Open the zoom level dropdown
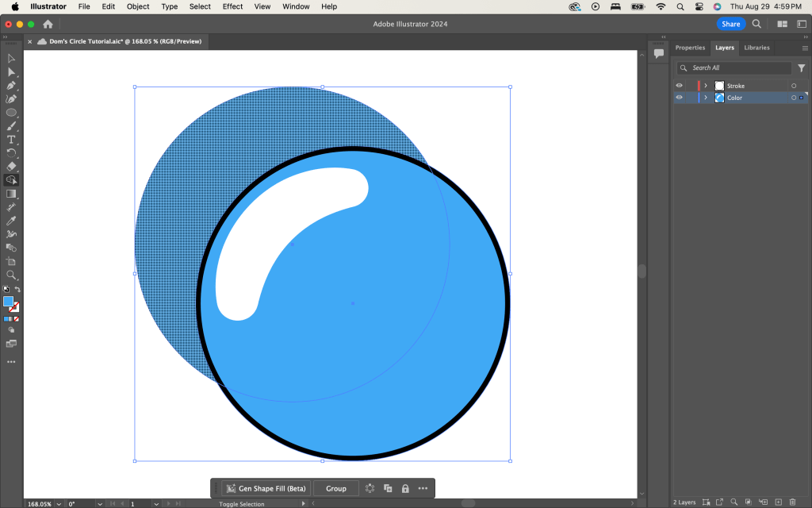812x508 pixels. click(58, 503)
